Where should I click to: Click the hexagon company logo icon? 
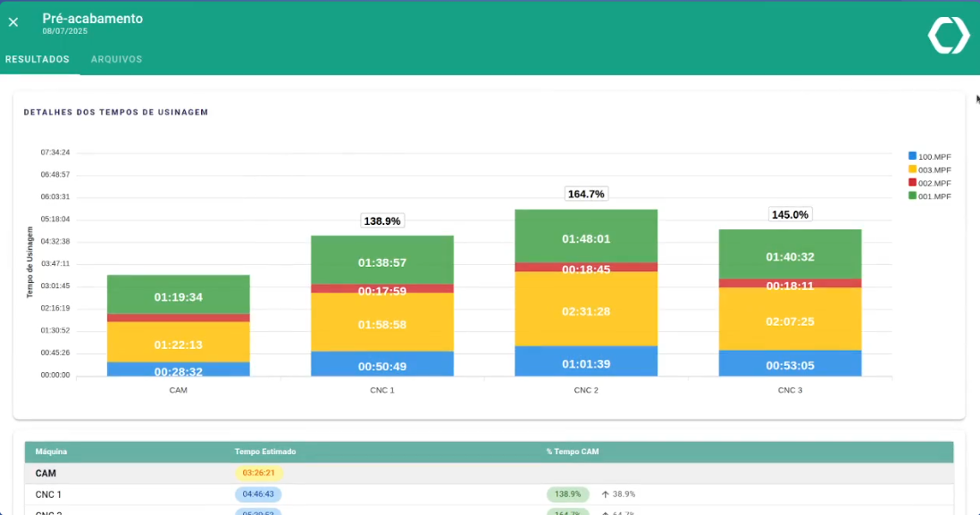(948, 36)
